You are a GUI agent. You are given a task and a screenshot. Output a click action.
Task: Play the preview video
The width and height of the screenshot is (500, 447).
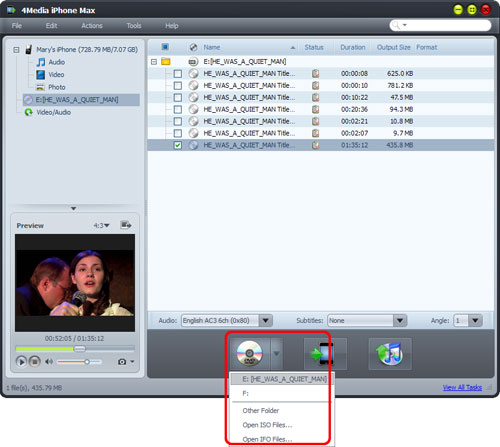tap(21, 362)
